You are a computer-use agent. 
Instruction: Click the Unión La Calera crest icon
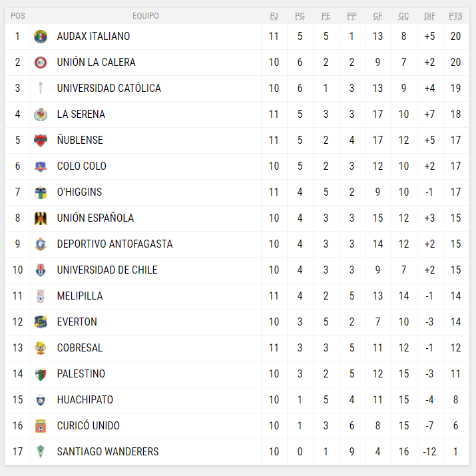tap(41, 63)
